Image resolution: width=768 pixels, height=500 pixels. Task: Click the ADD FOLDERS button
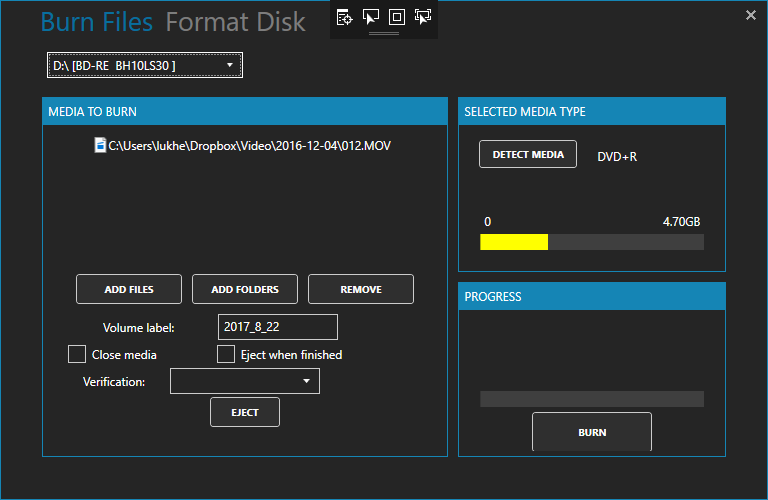point(245,289)
